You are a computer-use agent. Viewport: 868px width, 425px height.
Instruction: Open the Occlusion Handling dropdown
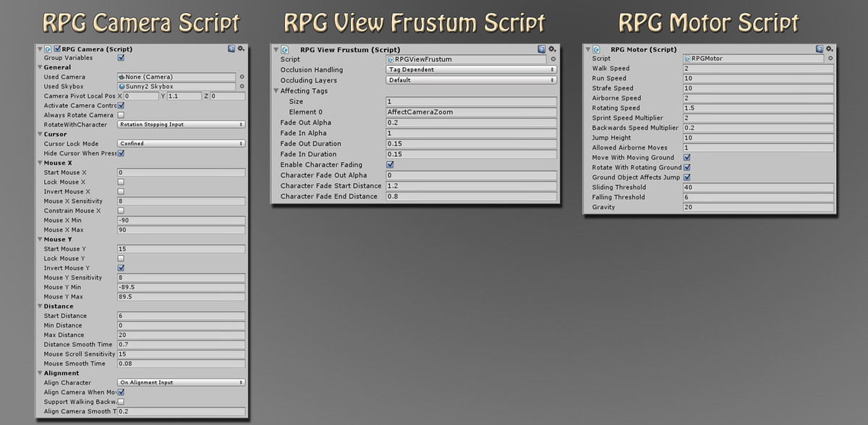pos(471,69)
